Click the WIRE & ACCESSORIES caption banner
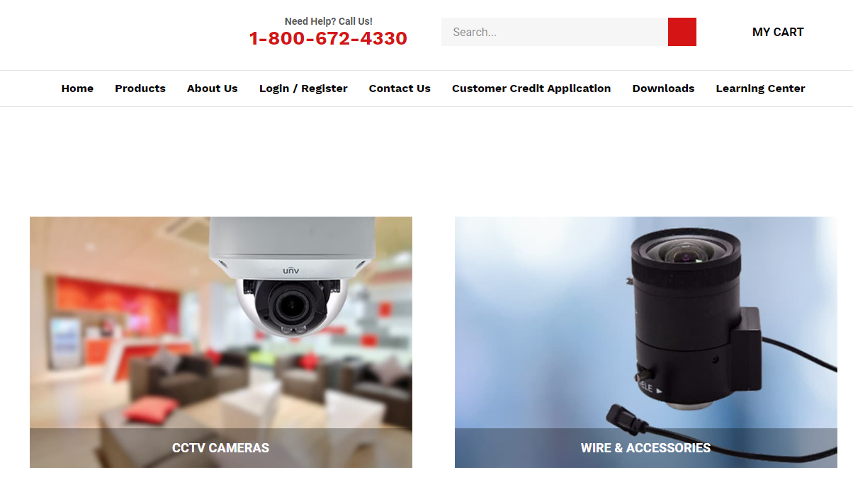The width and height of the screenshot is (853, 504). (646, 448)
